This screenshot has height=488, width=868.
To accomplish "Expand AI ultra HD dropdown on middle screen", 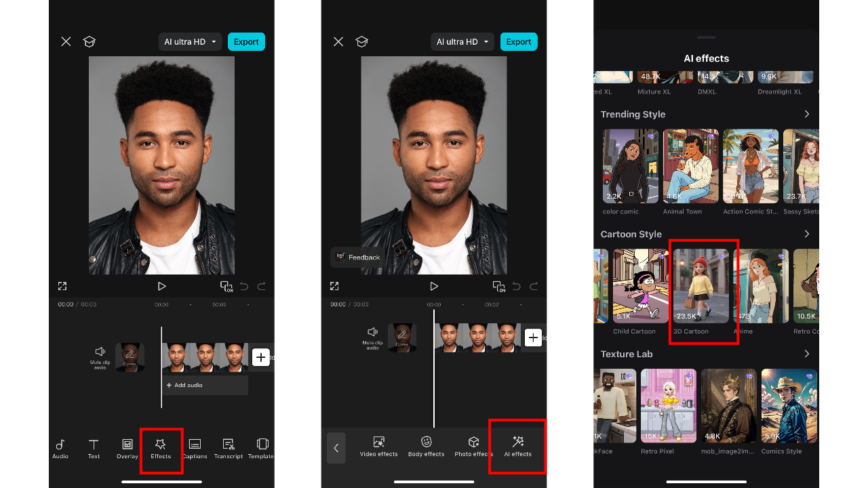I will (x=462, y=41).
